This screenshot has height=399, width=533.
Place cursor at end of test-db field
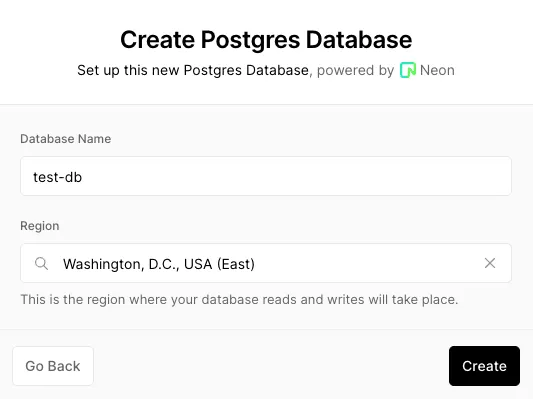click(84, 177)
